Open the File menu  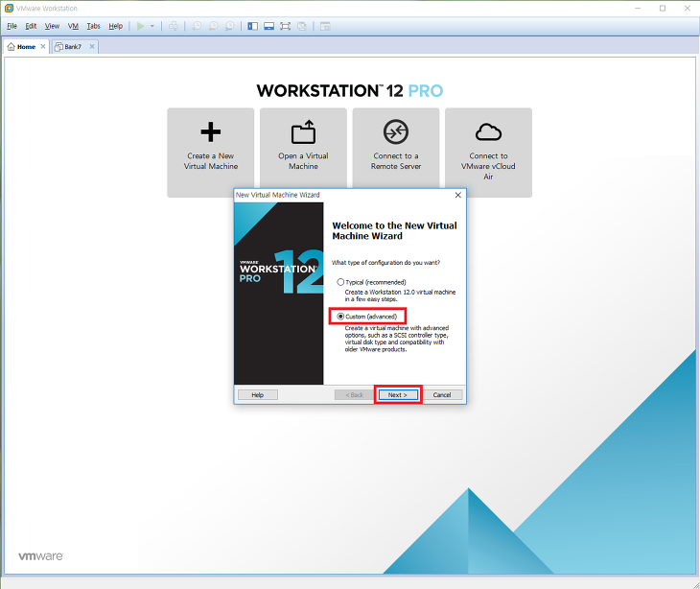12,26
